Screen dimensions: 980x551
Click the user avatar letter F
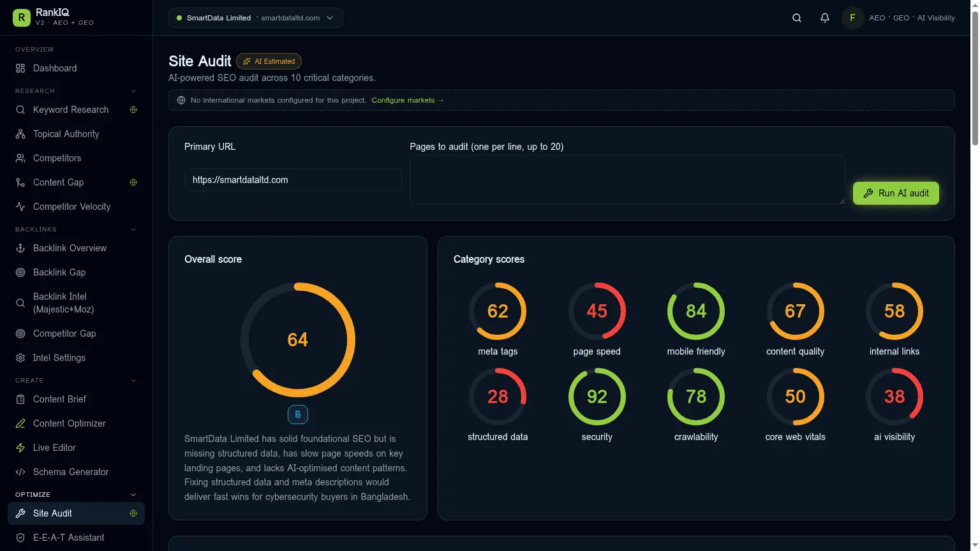852,18
